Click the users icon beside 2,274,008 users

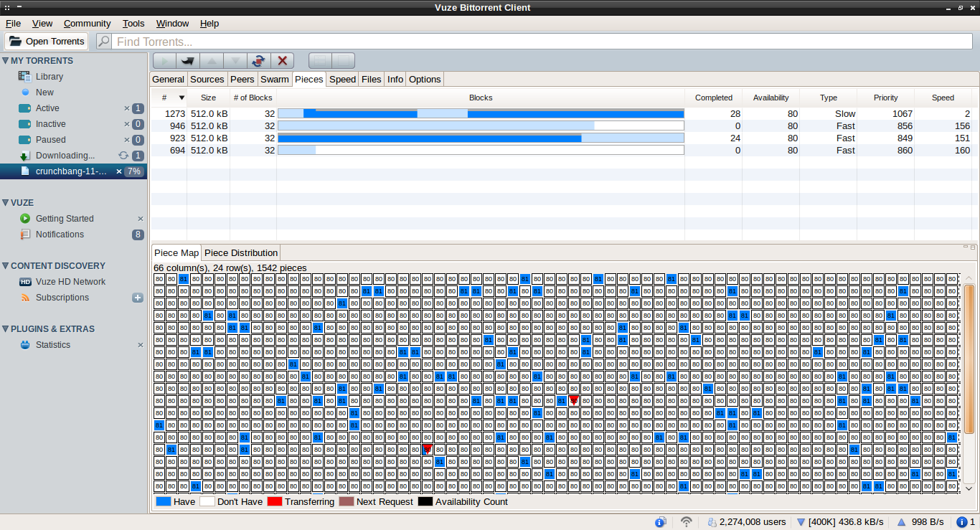(x=712, y=522)
